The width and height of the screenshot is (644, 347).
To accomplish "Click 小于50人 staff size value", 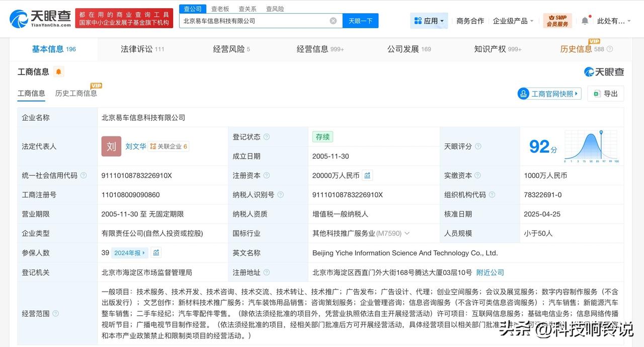I will coord(538,234).
